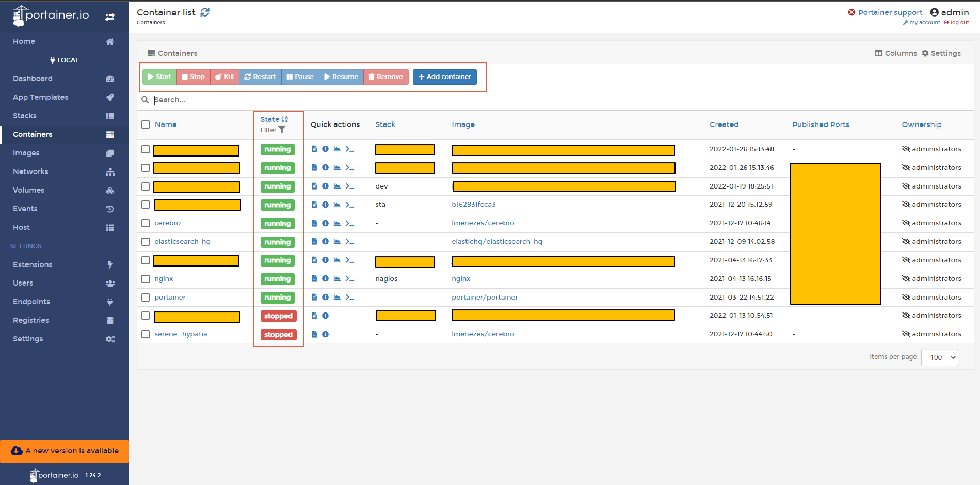This screenshot has width=980, height=485.
Task: Open inspect icon for cerebro container
Action: [x=325, y=223]
